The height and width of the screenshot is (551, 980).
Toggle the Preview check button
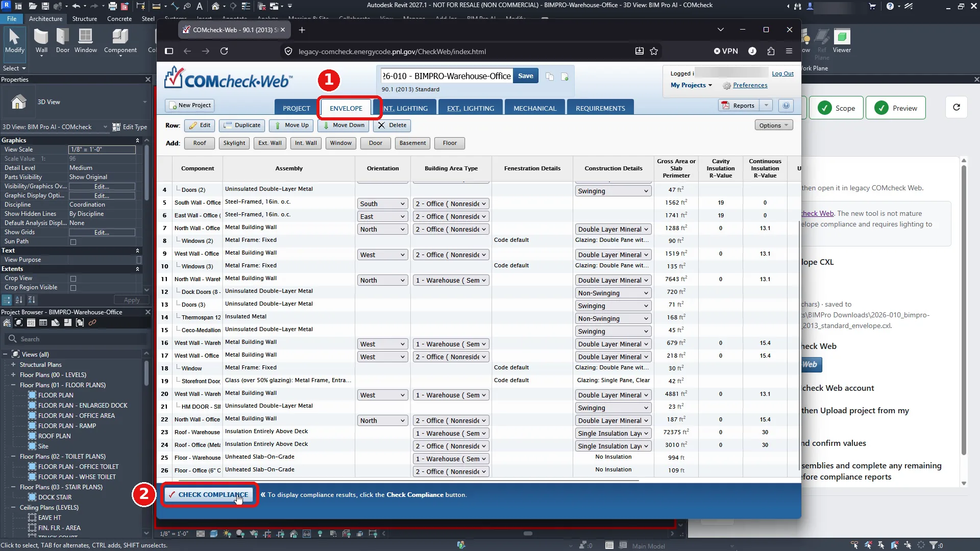pyautogui.click(x=895, y=108)
